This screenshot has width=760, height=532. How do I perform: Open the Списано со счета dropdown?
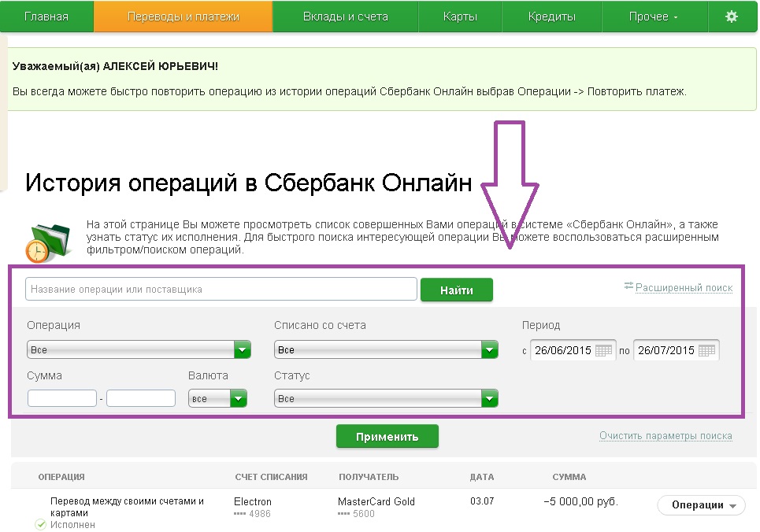[490, 348]
